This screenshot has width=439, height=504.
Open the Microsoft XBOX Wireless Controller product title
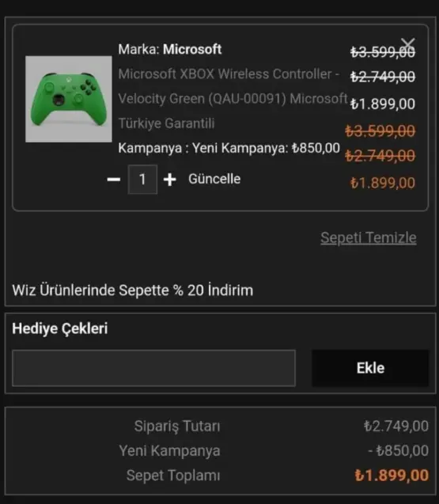[x=233, y=98]
